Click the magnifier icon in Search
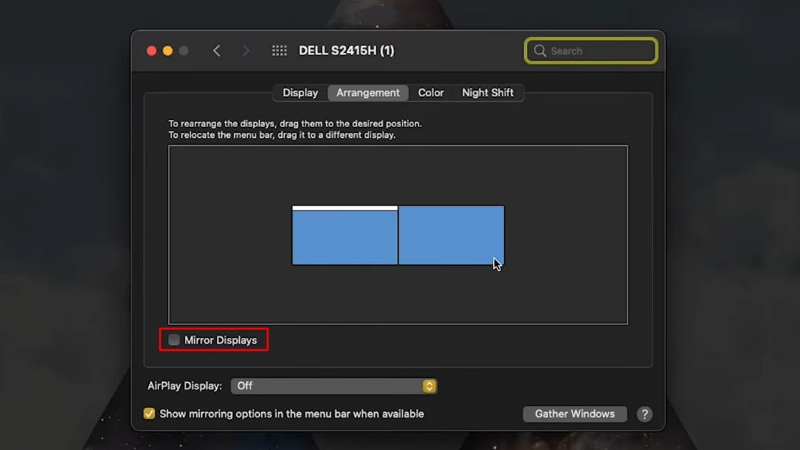 point(540,51)
